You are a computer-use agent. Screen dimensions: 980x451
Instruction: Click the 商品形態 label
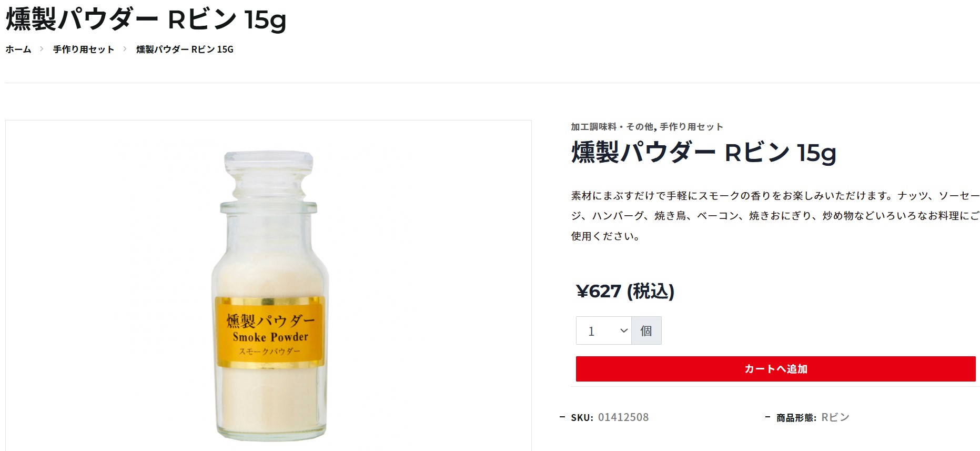(x=796, y=418)
